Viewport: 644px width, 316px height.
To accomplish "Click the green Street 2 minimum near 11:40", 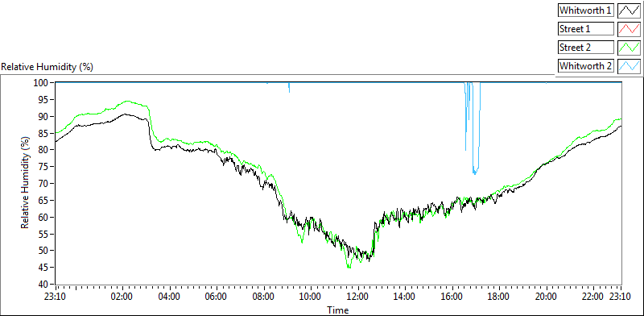I will point(349,267).
